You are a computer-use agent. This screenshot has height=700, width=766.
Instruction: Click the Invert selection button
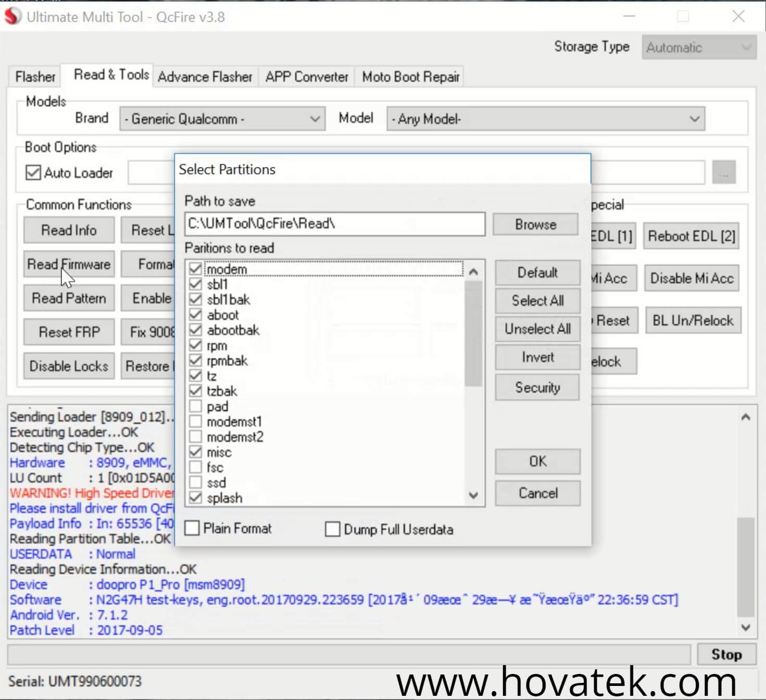[x=537, y=357]
